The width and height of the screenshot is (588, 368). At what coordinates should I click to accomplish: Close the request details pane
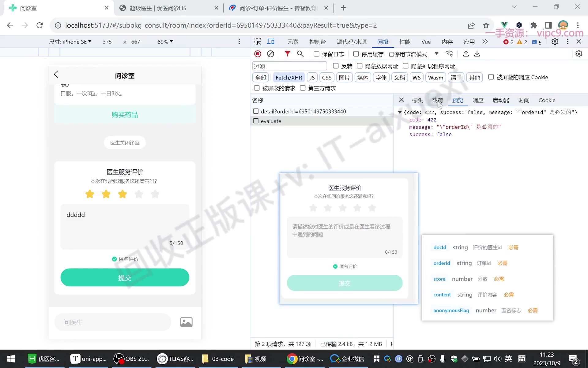pos(401,100)
